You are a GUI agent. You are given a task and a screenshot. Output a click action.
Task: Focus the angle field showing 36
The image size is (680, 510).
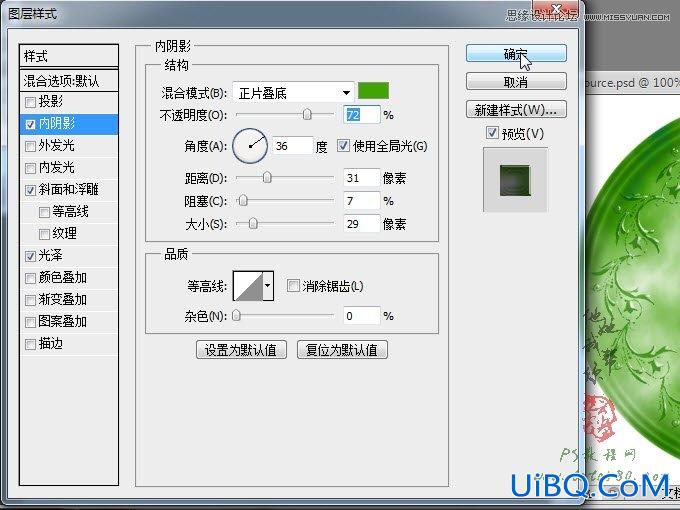point(293,146)
